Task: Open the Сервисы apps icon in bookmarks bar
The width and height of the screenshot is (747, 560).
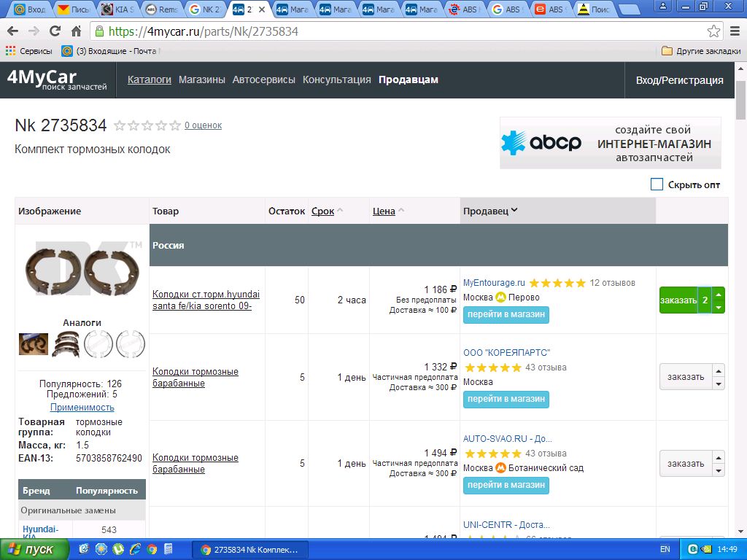Action: click(10, 51)
